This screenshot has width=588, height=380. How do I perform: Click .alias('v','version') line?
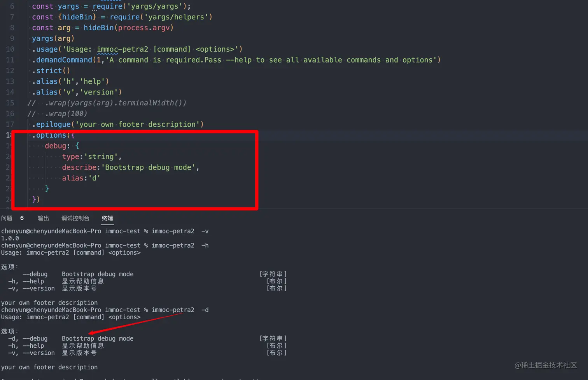[77, 92]
